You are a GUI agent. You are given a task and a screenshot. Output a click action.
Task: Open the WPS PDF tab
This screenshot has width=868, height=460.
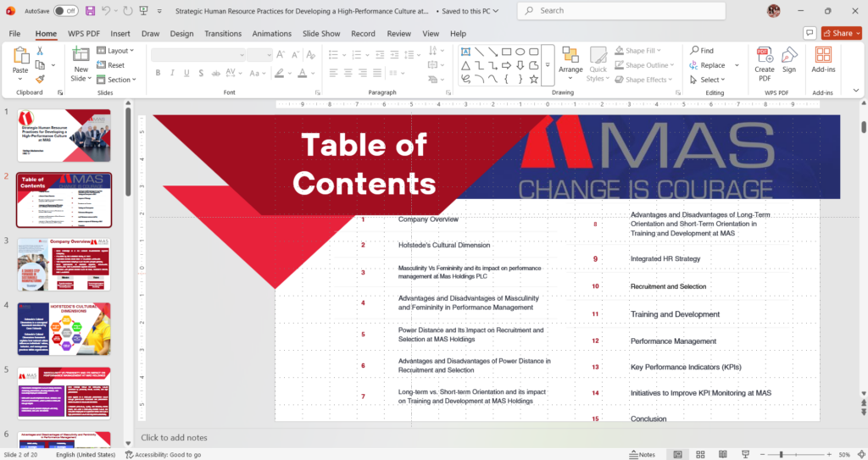pyautogui.click(x=84, y=33)
